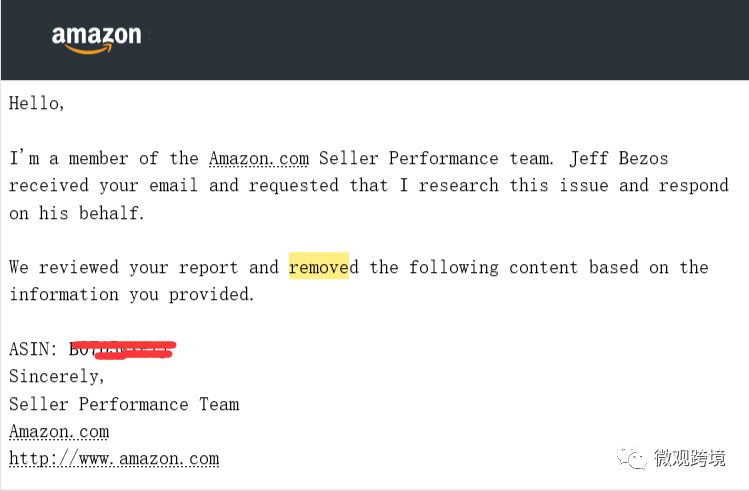Screen dimensions: 749x491
Task: Click the 微观跨境 watermark text
Action: [x=689, y=458]
